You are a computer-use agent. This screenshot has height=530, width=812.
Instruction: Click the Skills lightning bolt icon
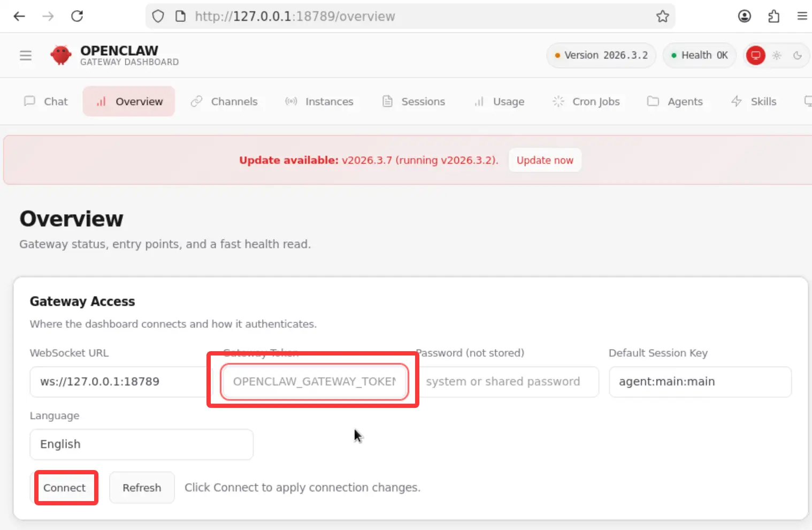point(737,101)
